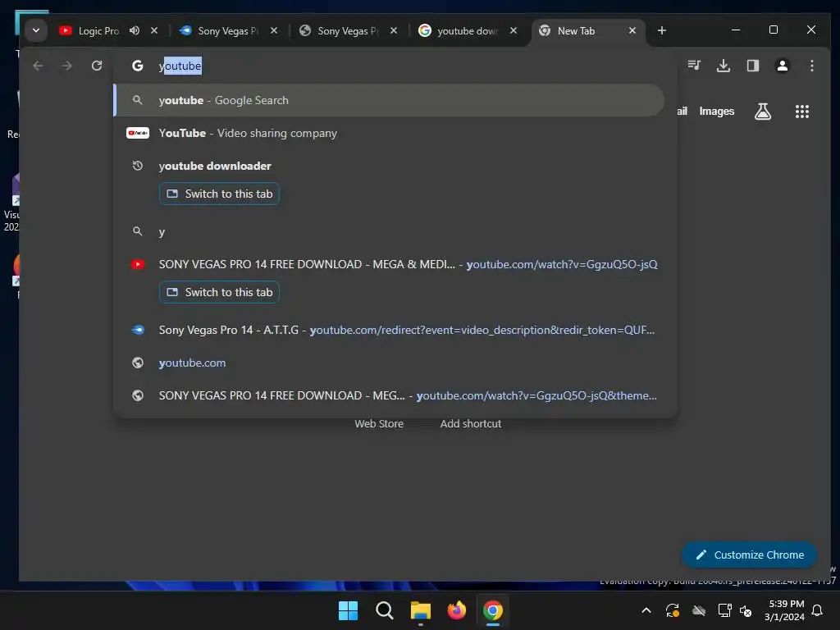This screenshot has height=630, width=840.
Task: Mute the audio playing in Logic Pro tab
Action: coord(135,30)
